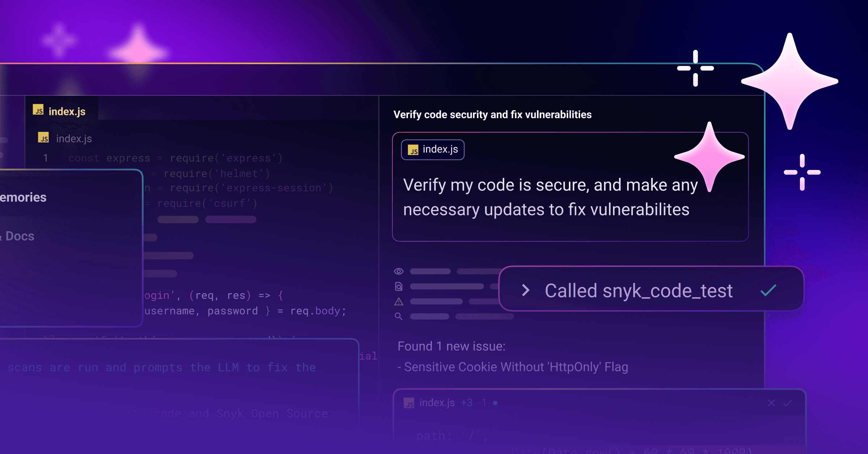Click the file search icon in steps list
Screen dimensions: 868x454
399,287
